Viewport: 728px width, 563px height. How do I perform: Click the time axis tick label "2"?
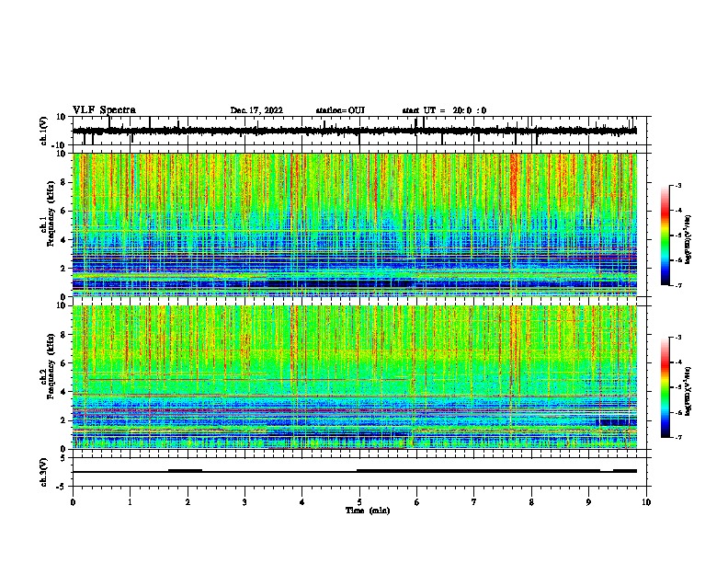[188, 502]
